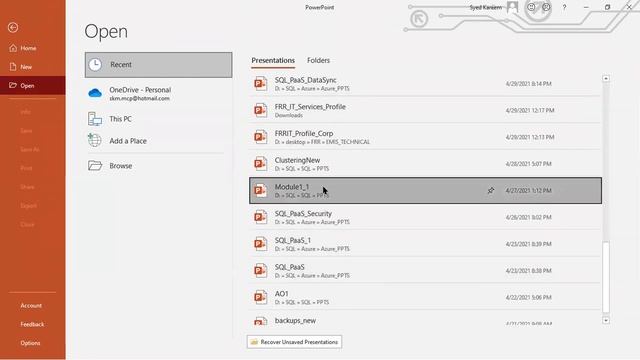The width and height of the screenshot is (640, 360).
Task: Click the smiley feedback icon
Action: point(531,7)
